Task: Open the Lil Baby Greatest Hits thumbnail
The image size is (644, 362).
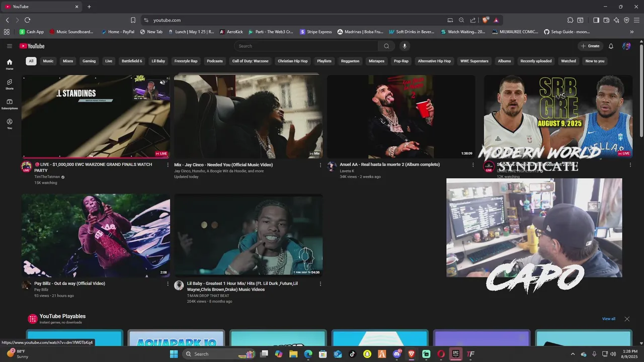Action: (x=248, y=235)
